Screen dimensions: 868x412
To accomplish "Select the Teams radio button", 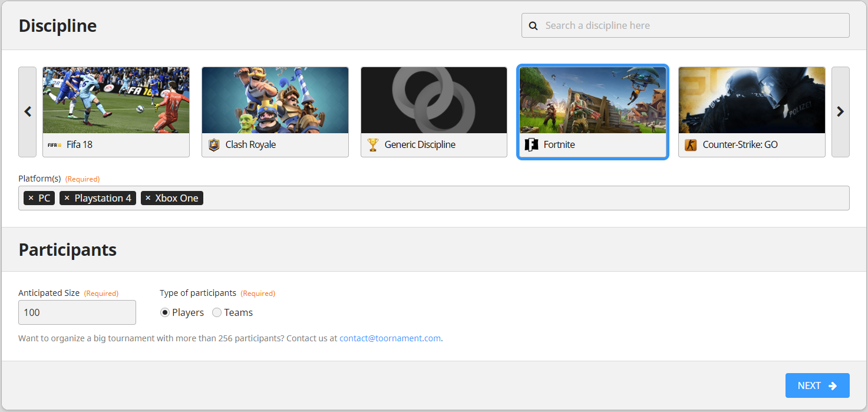I will (217, 312).
